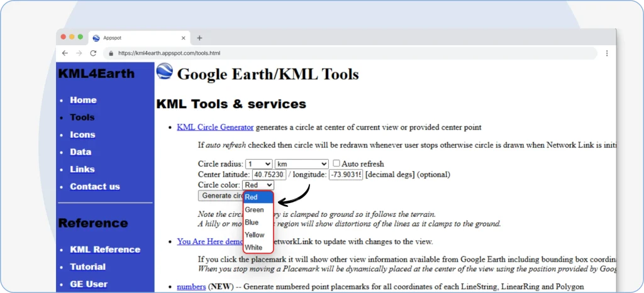
Task: Reload the page with refresh icon
Action: tap(93, 53)
